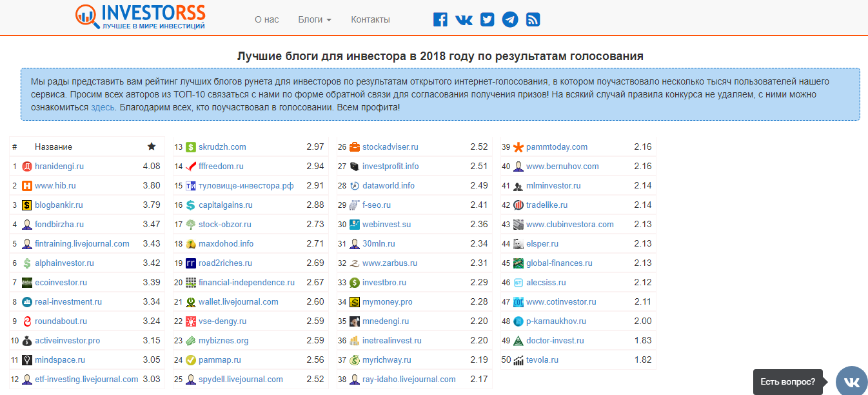Open туловище-инвестора.рф link

pos(246,186)
